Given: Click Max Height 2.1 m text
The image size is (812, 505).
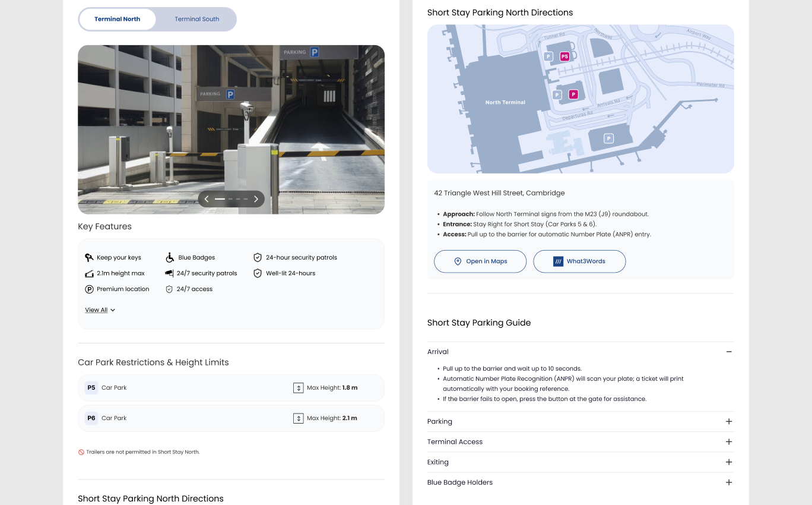Looking at the screenshot, I should (x=332, y=418).
